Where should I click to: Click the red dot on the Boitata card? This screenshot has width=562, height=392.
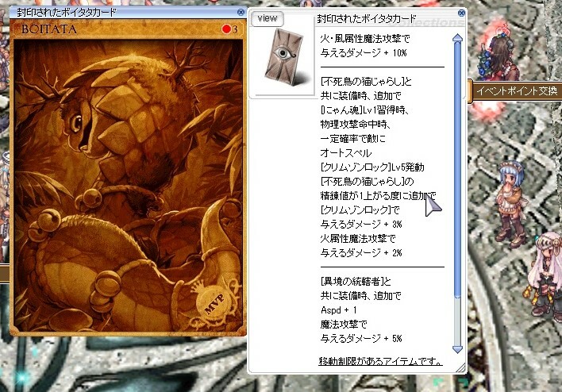tap(226, 29)
